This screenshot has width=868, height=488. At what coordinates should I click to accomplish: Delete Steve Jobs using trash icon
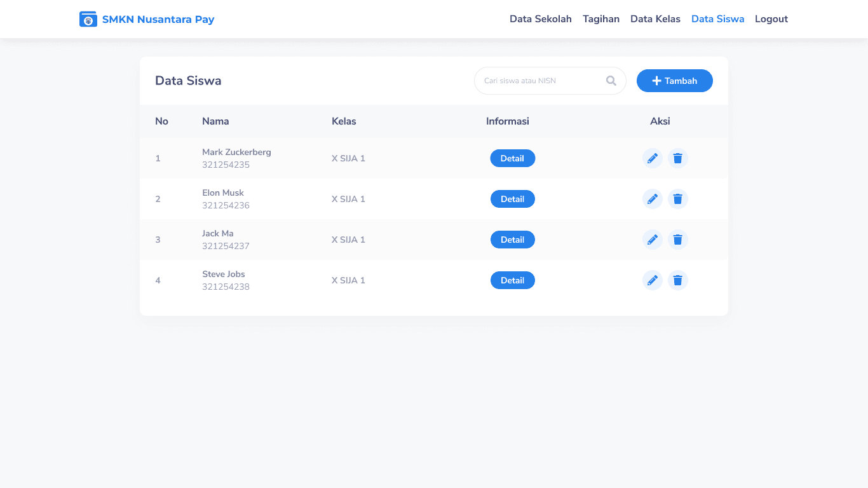point(678,280)
